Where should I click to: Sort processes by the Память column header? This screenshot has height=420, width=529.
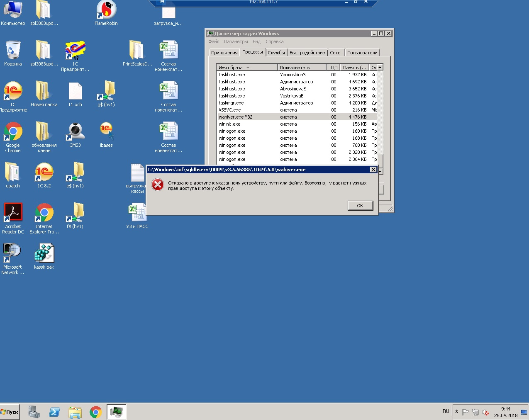(354, 67)
